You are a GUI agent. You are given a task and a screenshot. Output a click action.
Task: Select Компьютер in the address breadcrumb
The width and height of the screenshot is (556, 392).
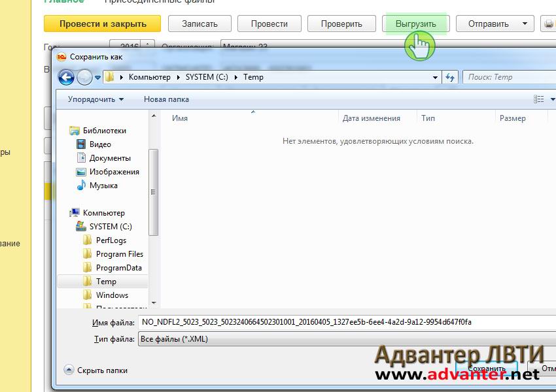[x=149, y=77]
